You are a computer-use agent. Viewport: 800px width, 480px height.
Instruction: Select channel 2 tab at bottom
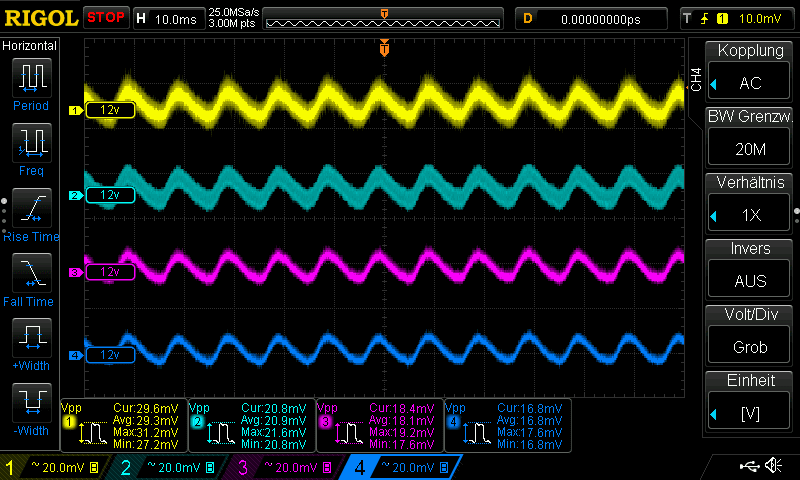click(x=167, y=467)
